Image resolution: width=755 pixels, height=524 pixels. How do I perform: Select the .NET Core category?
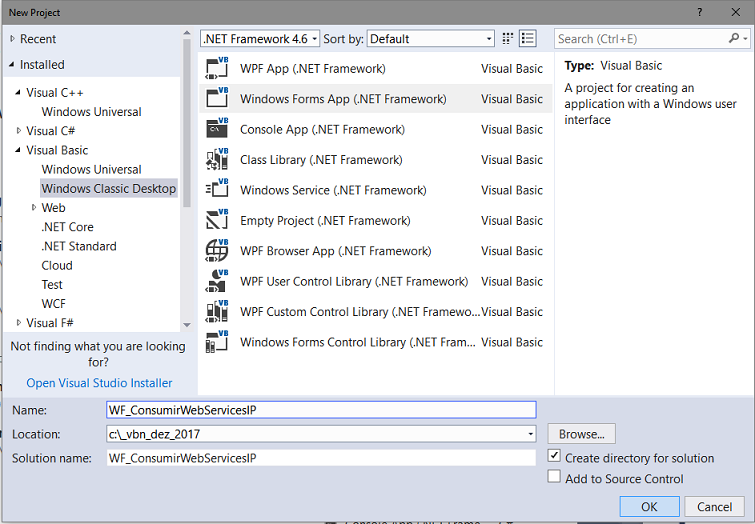(x=68, y=227)
